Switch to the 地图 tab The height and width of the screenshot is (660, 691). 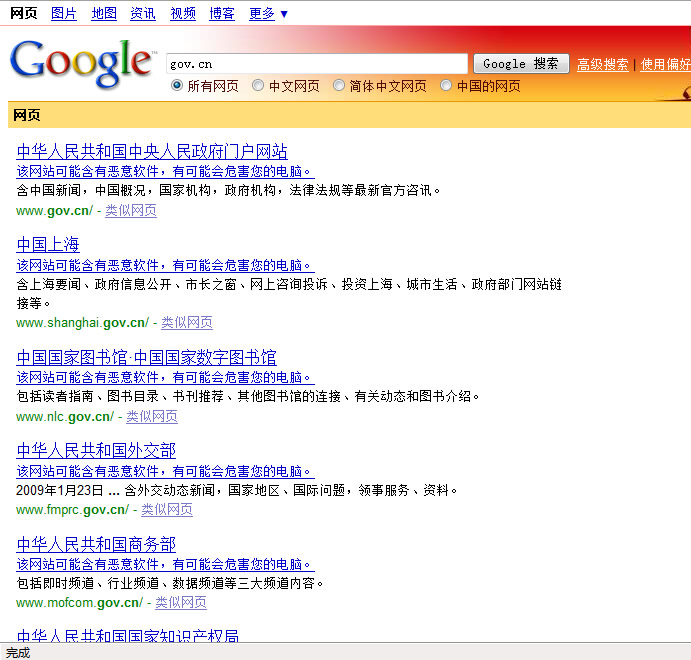(103, 13)
